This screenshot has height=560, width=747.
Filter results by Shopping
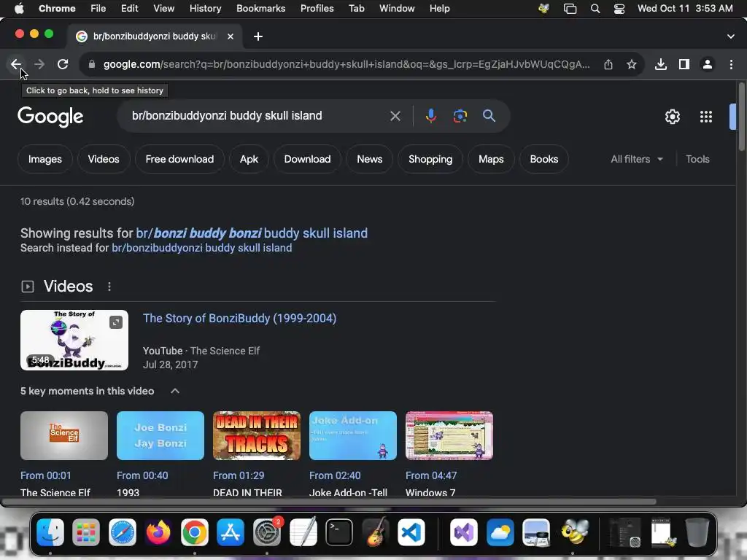tap(430, 159)
